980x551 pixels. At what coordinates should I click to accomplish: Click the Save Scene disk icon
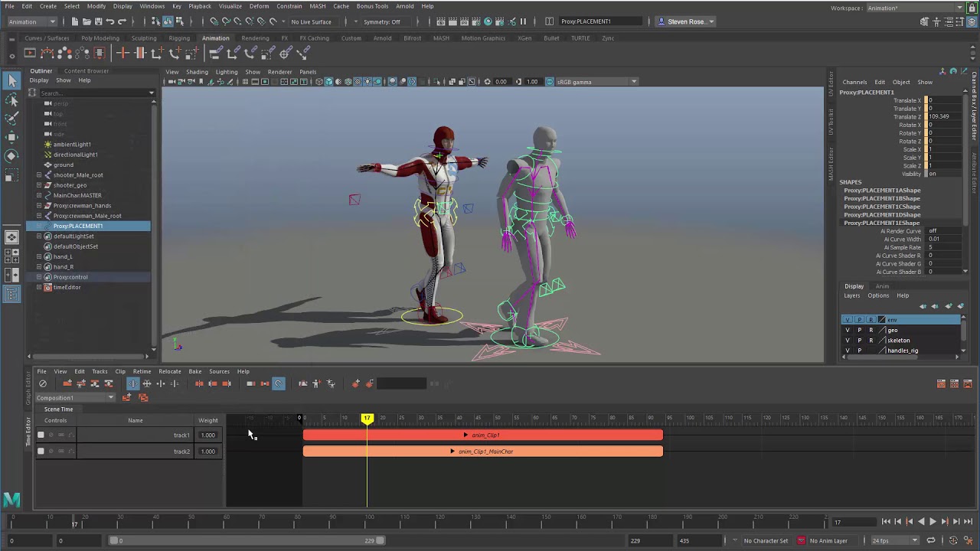(99, 21)
